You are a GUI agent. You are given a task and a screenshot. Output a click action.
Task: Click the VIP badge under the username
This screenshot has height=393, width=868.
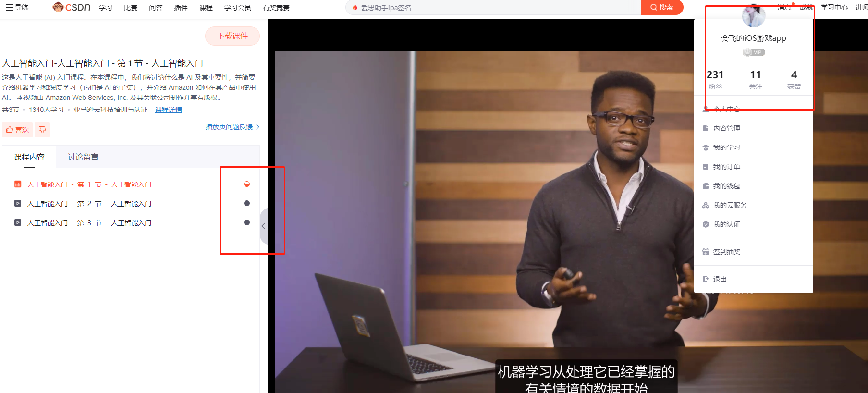754,52
